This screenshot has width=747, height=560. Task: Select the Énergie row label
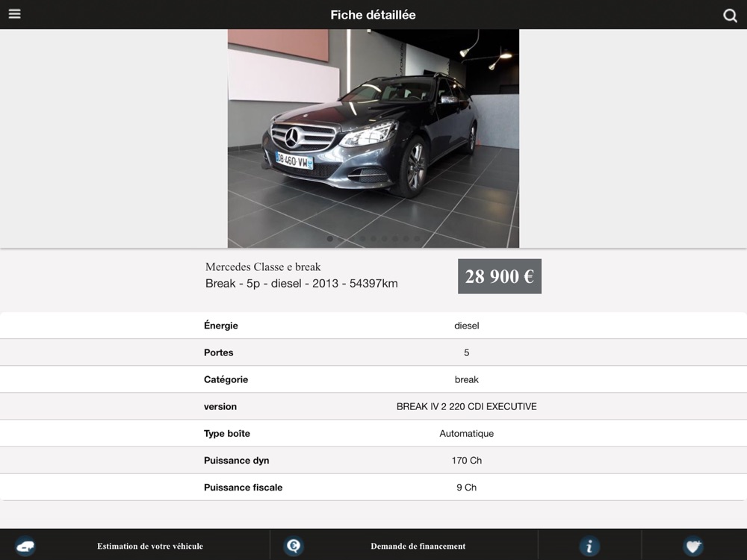220,326
